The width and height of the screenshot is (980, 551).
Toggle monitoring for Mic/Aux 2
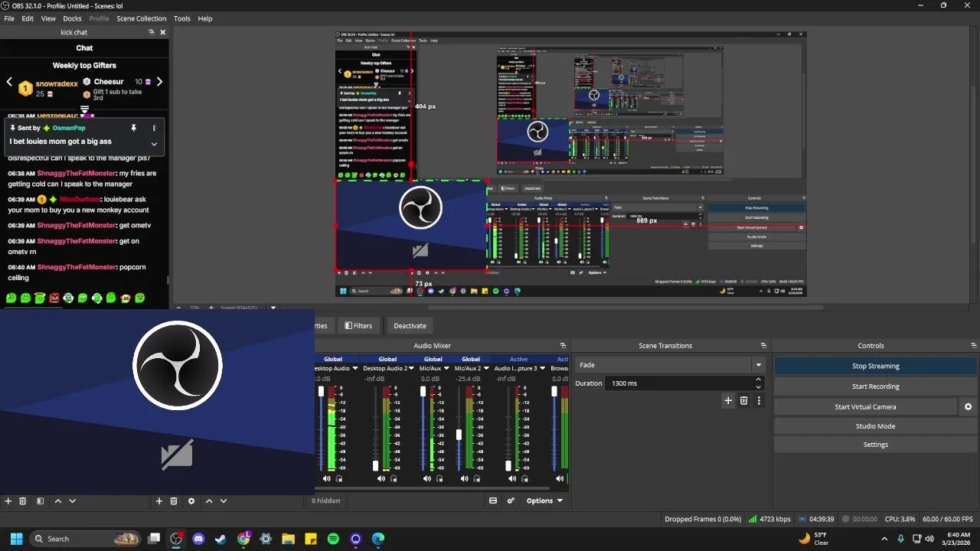pyautogui.click(x=476, y=479)
